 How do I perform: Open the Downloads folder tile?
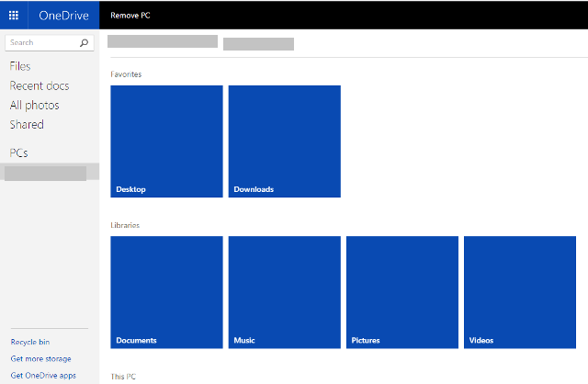(285, 141)
